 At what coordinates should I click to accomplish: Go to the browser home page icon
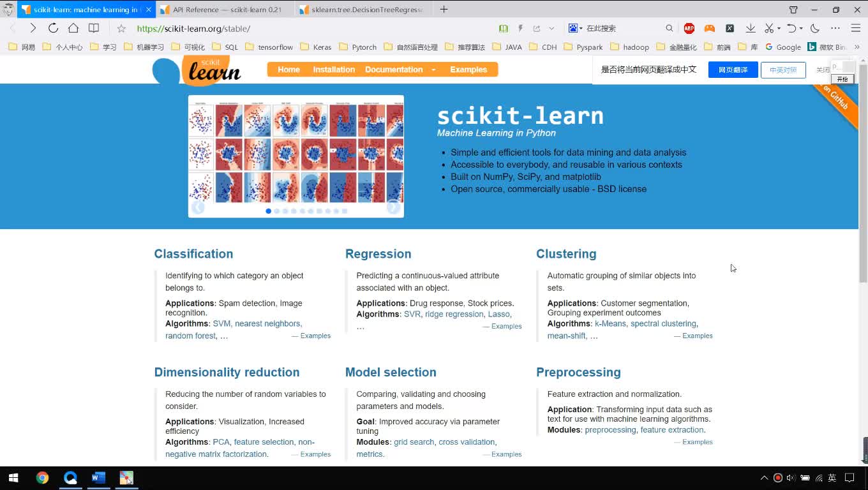tap(73, 28)
